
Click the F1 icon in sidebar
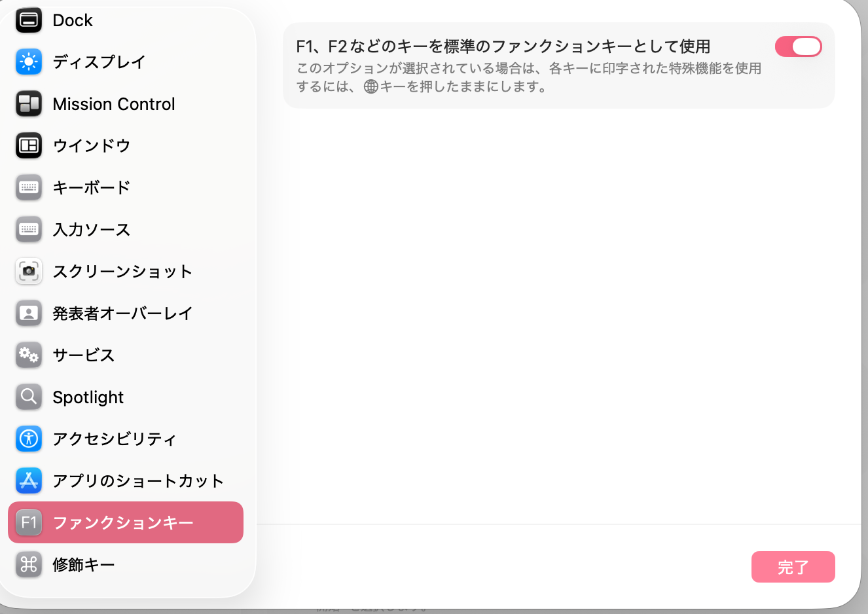tap(29, 522)
